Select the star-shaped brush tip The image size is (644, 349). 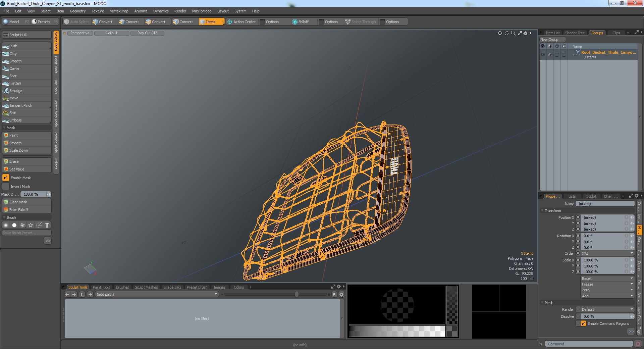(31, 225)
